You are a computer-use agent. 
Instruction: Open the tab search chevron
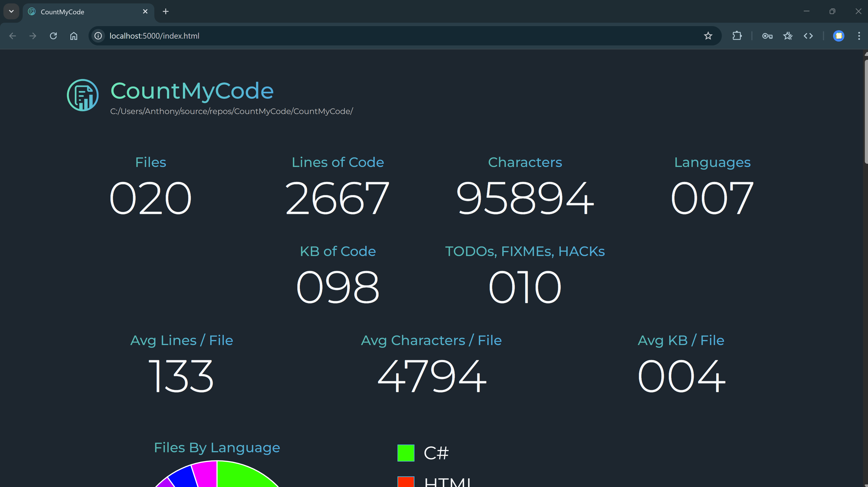11,11
